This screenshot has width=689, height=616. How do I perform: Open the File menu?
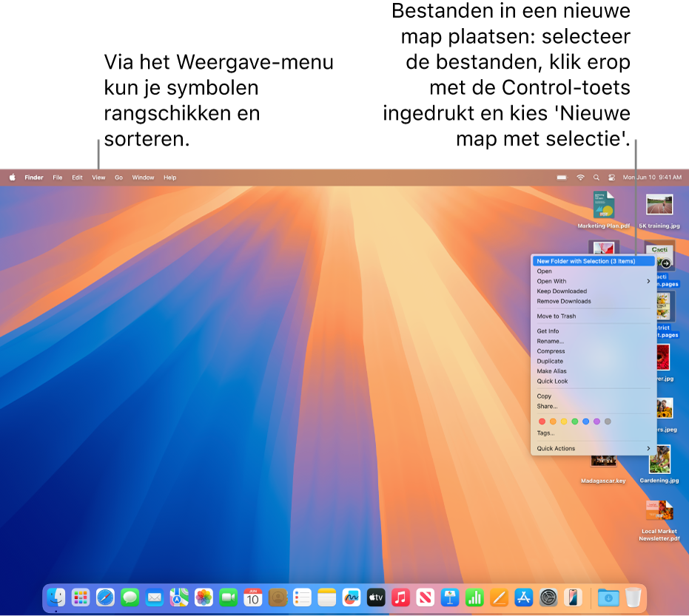click(x=58, y=177)
